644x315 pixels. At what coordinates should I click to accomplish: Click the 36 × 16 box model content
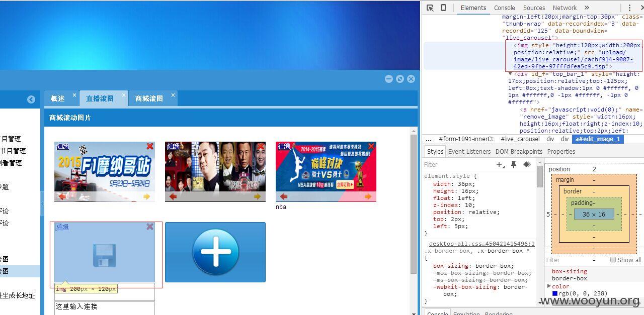pos(594,214)
